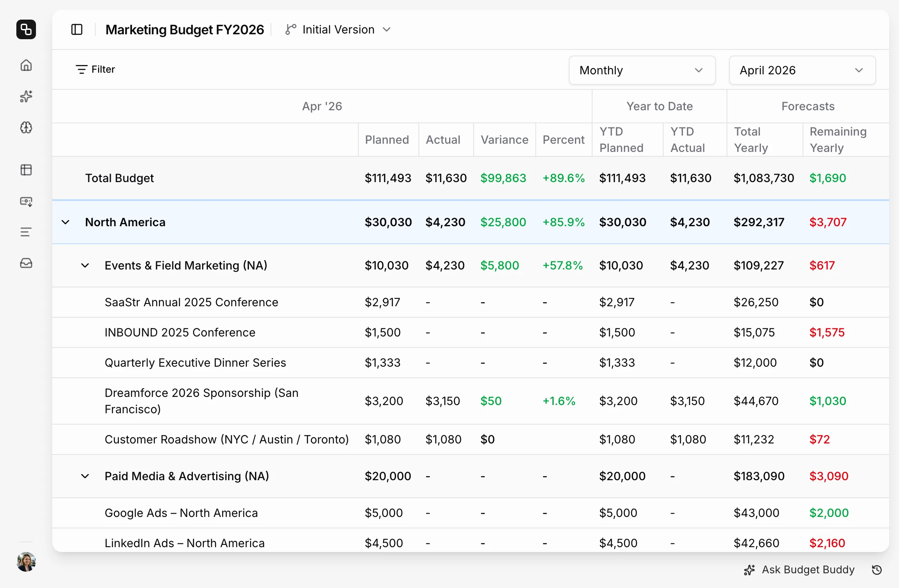Click the Apr '26 group header

[322, 106]
